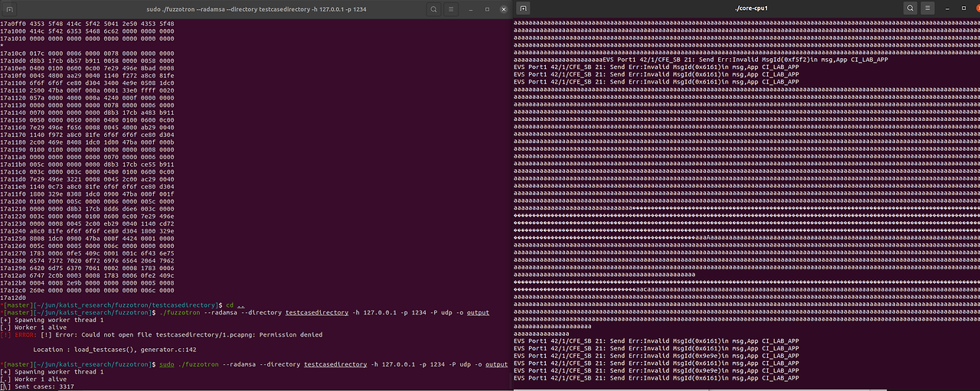This screenshot has width=980, height=391.
Task: Open search in the core-cpu1 terminal window
Action: coord(911,8)
